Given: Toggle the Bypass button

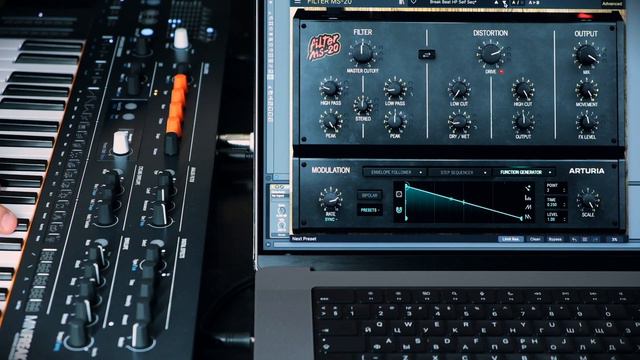Looking at the screenshot, I should pyautogui.click(x=555, y=239).
